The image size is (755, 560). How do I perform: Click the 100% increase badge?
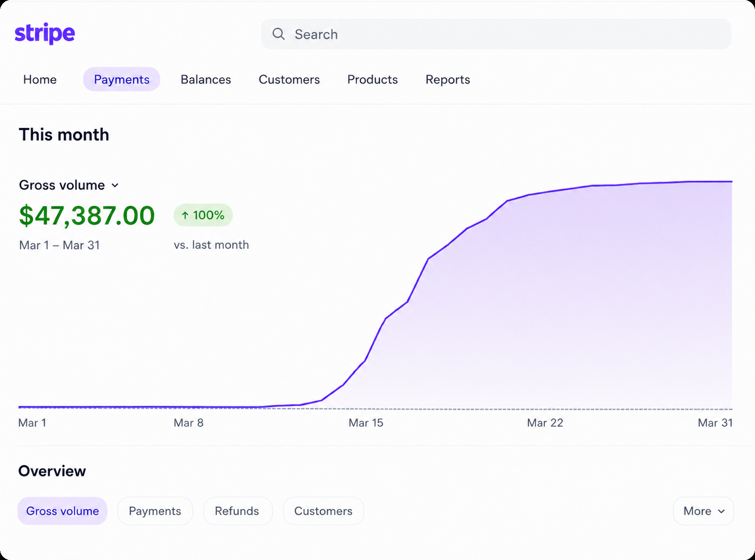(x=203, y=215)
